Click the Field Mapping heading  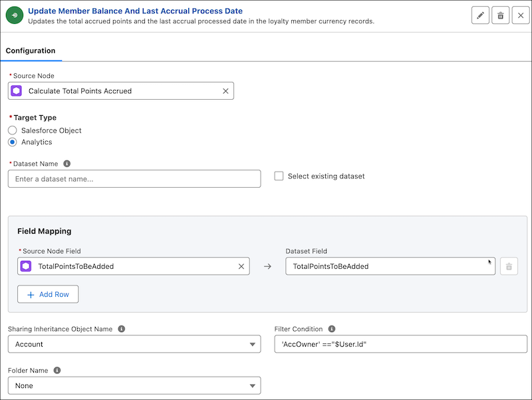click(45, 231)
